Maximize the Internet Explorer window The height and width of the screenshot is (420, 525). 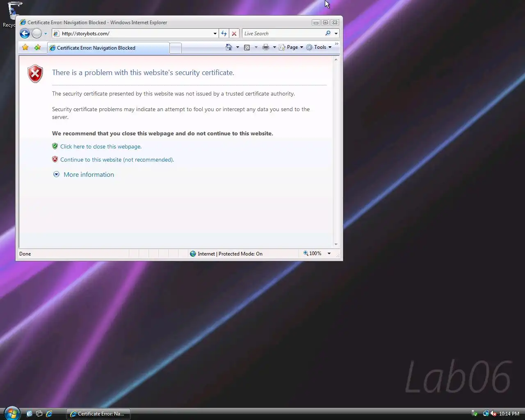click(x=326, y=23)
